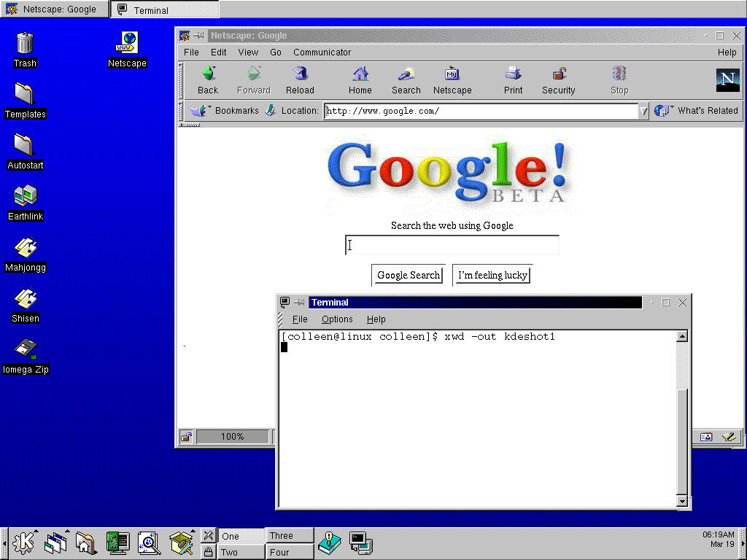Open the home directory panel icon

86,542
